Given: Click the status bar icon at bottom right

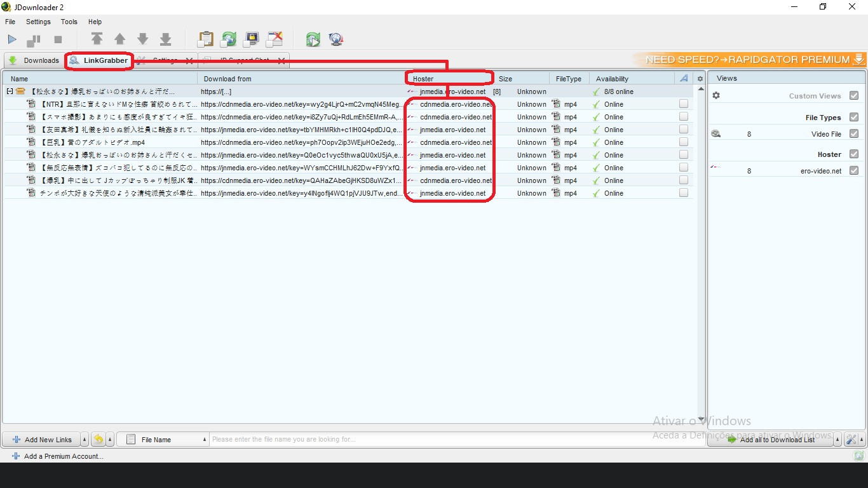Looking at the screenshot, I should click(x=859, y=456).
